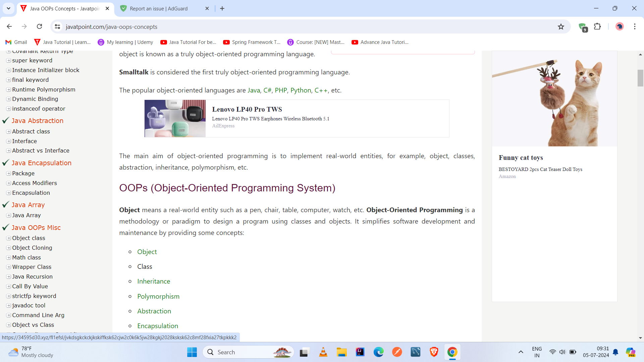Viewport: 644px width, 362px height.
Task: Open the Funny cat toys ad link
Action: (x=521, y=158)
